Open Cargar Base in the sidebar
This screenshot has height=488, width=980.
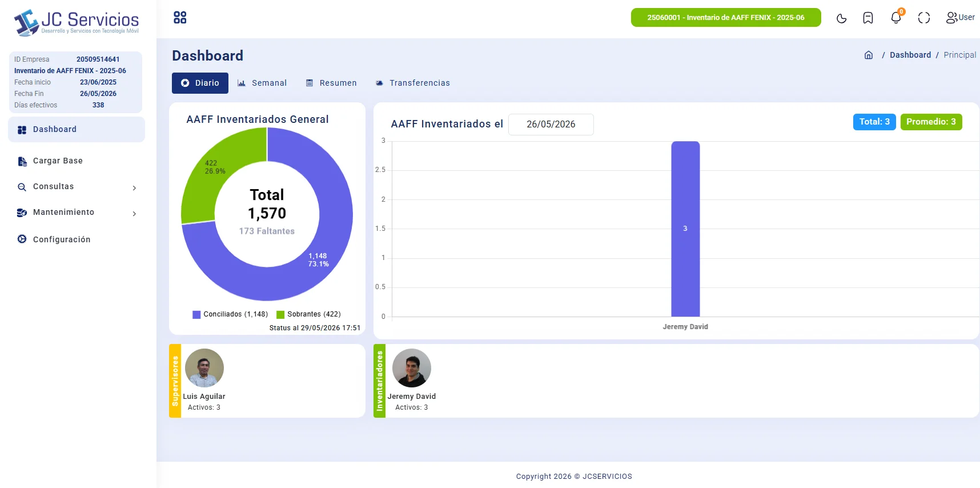(x=58, y=161)
